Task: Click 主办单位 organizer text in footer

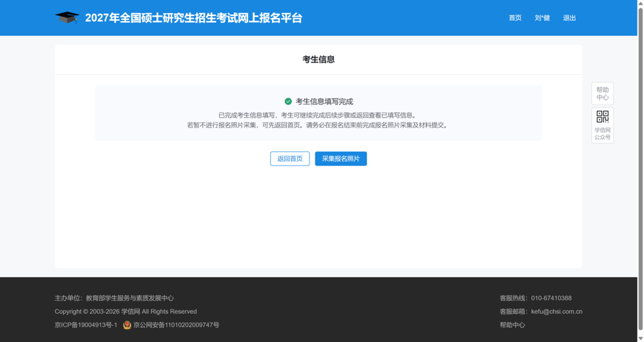Action: pos(114,298)
